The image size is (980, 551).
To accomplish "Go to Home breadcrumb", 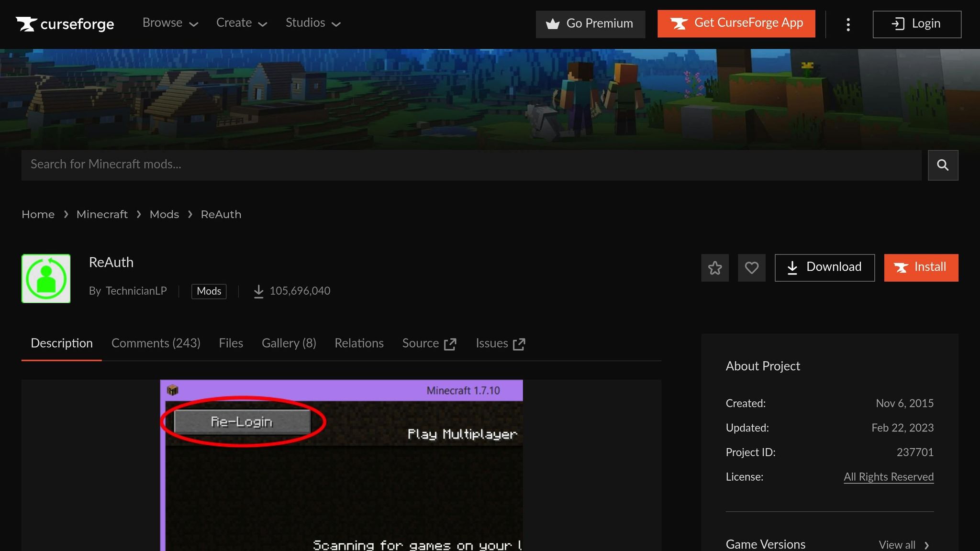I will pyautogui.click(x=38, y=214).
